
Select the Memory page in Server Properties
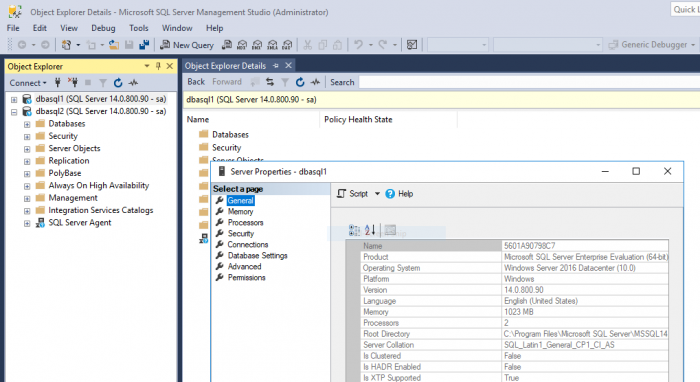tap(240, 212)
